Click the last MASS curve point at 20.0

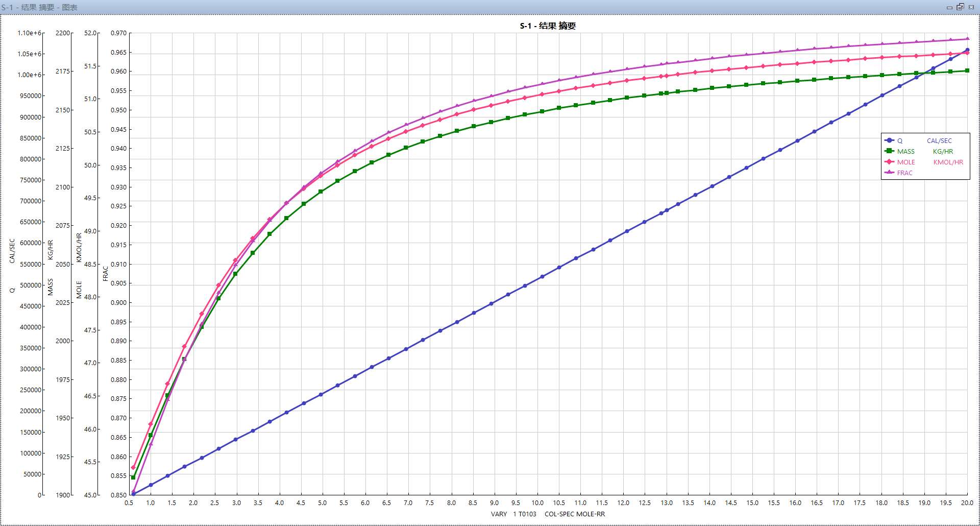point(967,71)
